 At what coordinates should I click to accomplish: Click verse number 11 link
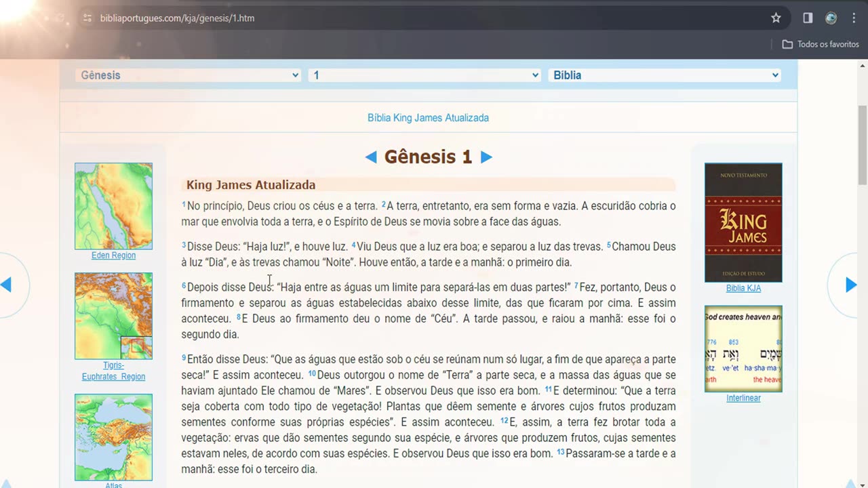(548, 389)
